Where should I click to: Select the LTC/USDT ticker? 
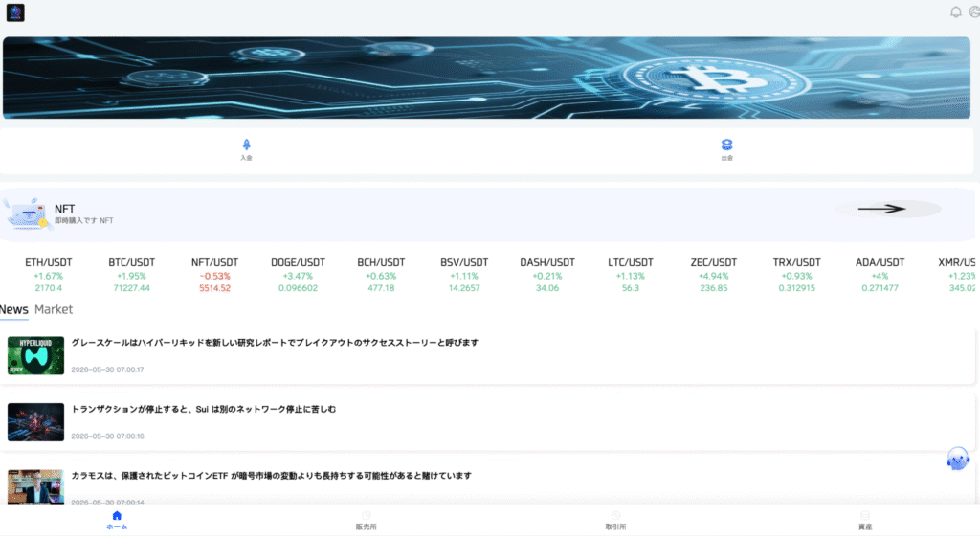(x=630, y=275)
